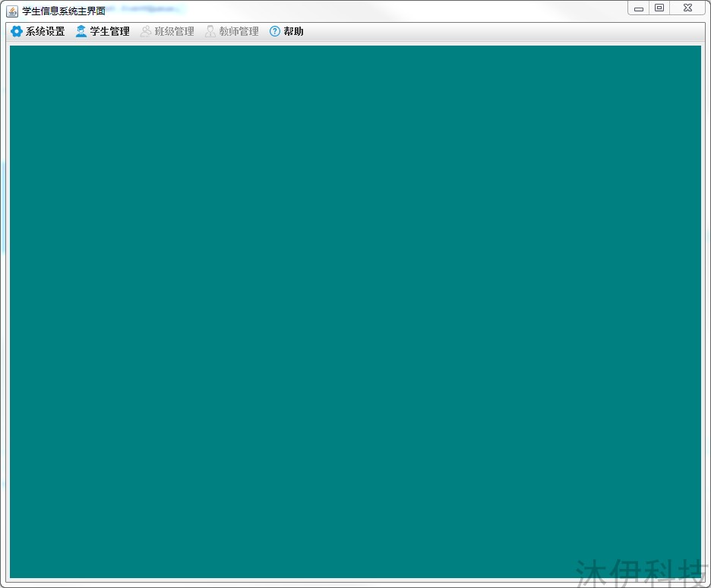The width and height of the screenshot is (711, 588).
Task: Open the 系统设置 menu
Action: (x=38, y=31)
